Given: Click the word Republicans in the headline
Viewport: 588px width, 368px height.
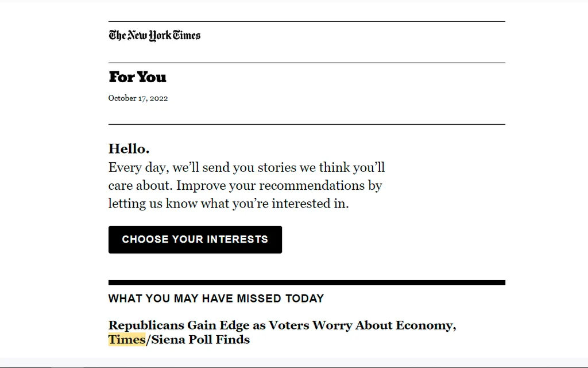Looking at the screenshot, I should pos(146,325).
